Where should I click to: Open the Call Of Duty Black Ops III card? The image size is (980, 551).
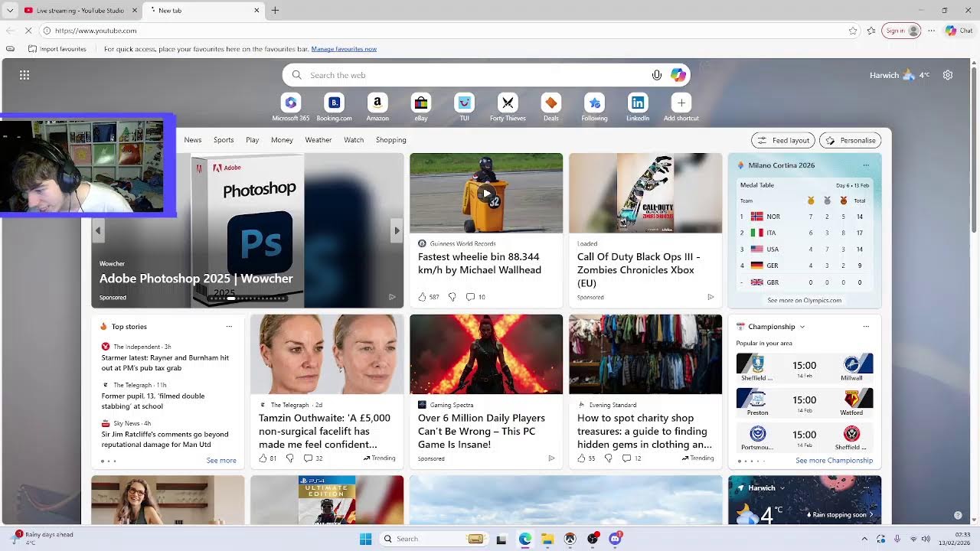tap(645, 230)
